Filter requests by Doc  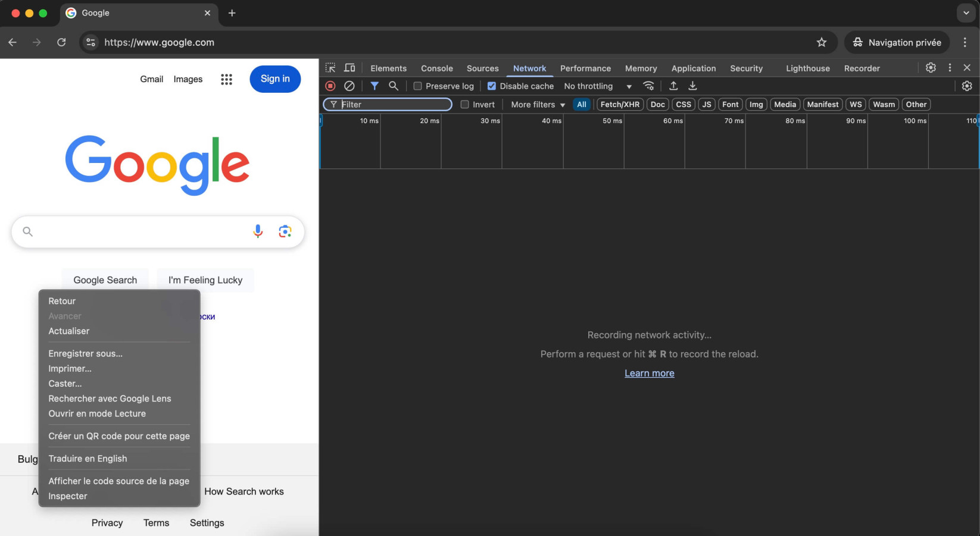coord(658,105)
